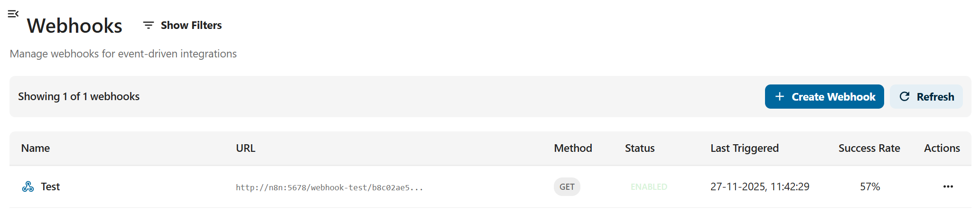
Task: Click the filter lines icon
Action: click(x=149, y=25)
